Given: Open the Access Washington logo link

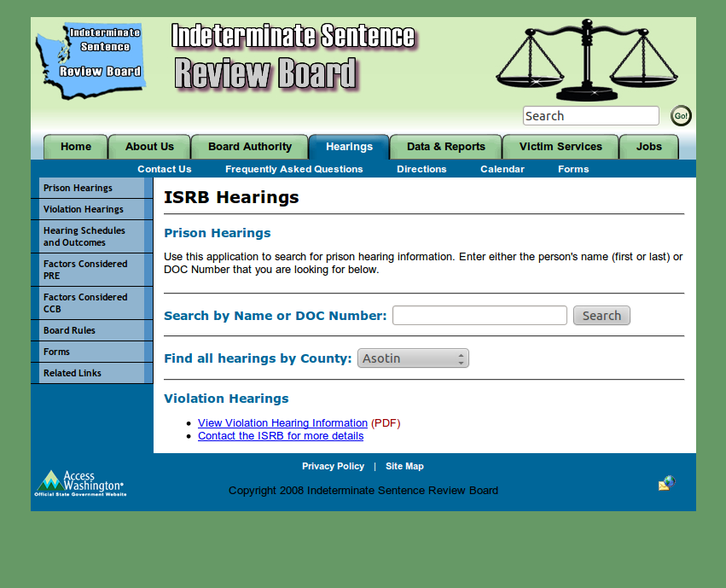Looking at the screenshot, I should (x=80, y=484).
